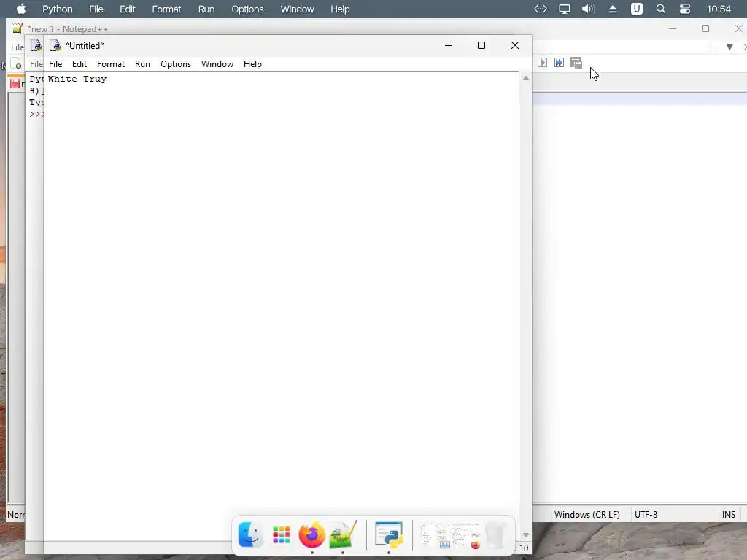747x560 pixels.
Task: Click Windows (CR LF) in Notepad++ status bar
Action: (587, 515)
